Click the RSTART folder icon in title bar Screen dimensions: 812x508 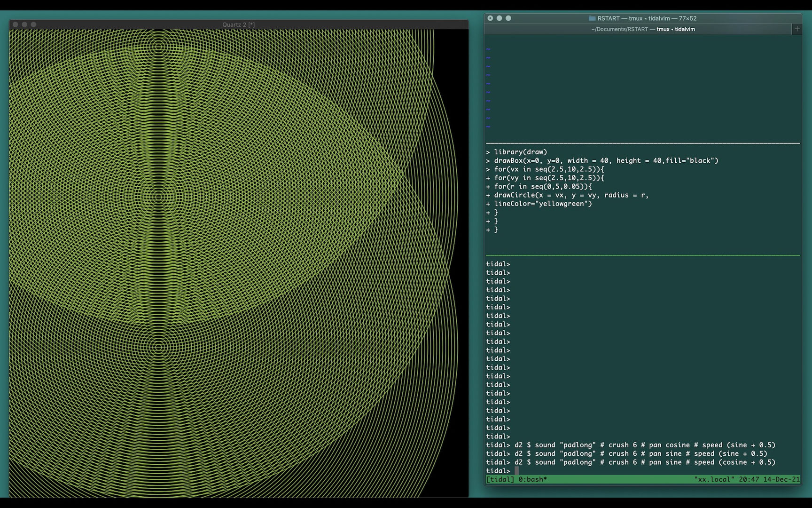pos(592,18)
